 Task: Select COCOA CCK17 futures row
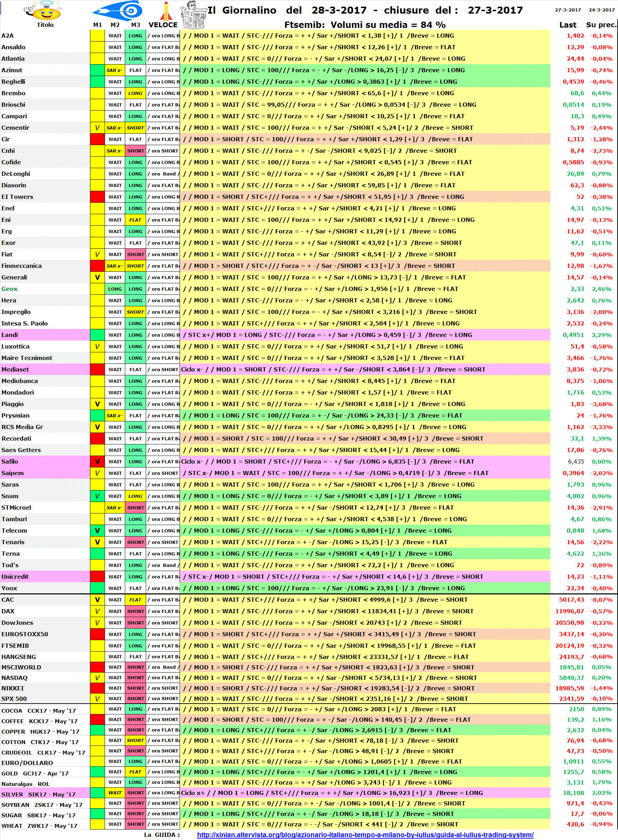click(x=45, y=710)
